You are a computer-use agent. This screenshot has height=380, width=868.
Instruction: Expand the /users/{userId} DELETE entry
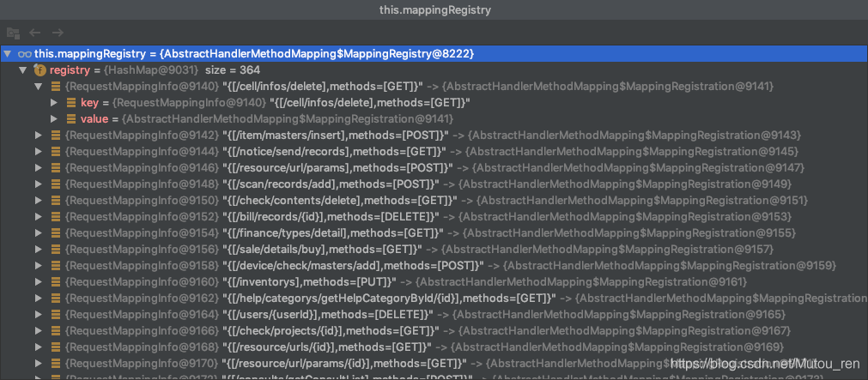38,315
